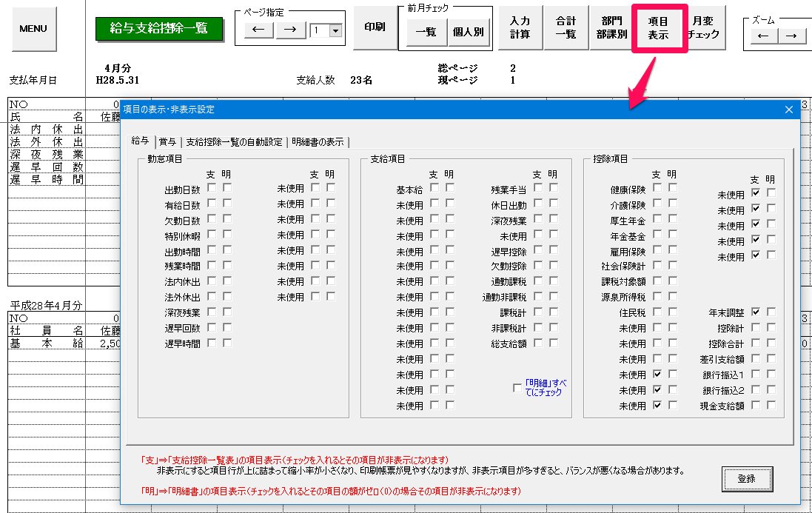Uncheck the 支 checkbox for 年末調整
The image size is (812, 513).
[755, 312]
